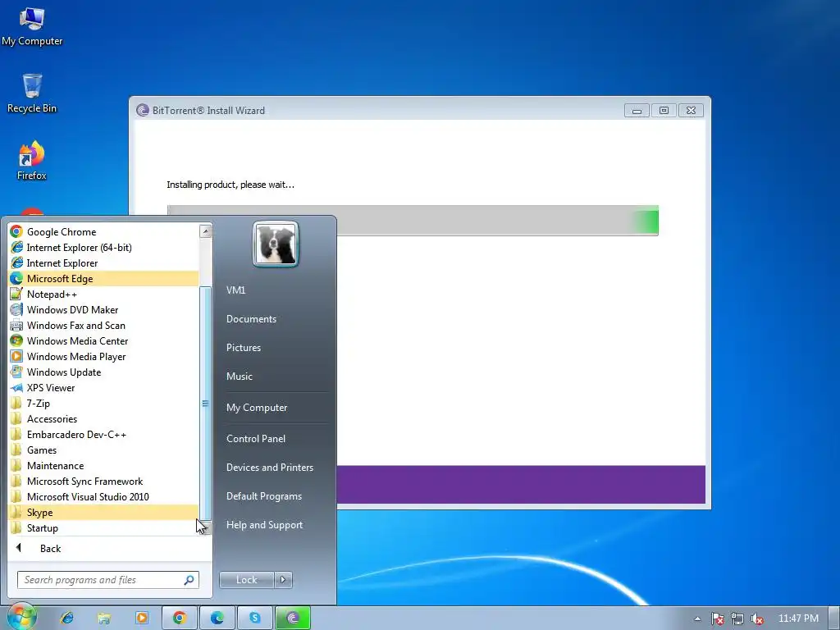The height and width of the screenshot is (630, 840).
Task: Click the Lock button
Action: [246, 580]
